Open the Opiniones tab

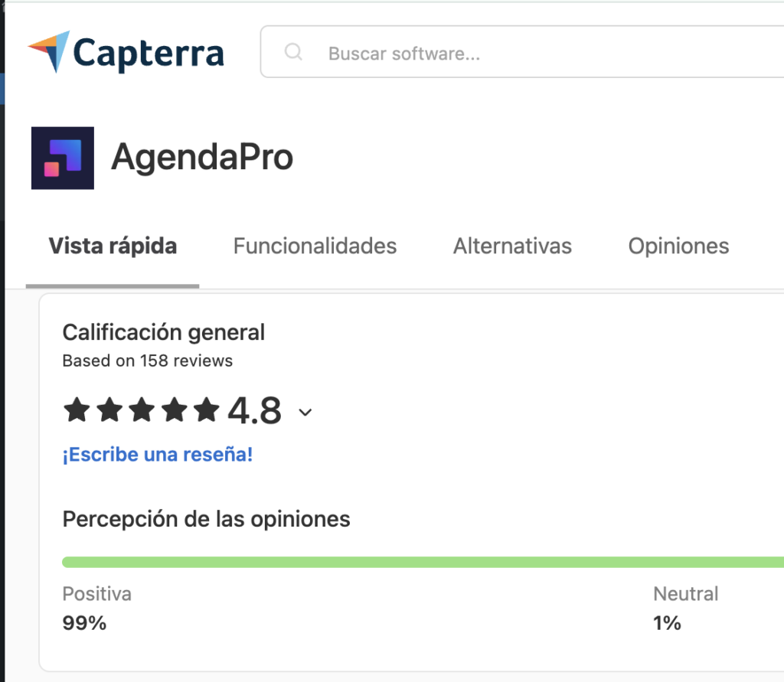coord(678,246)
